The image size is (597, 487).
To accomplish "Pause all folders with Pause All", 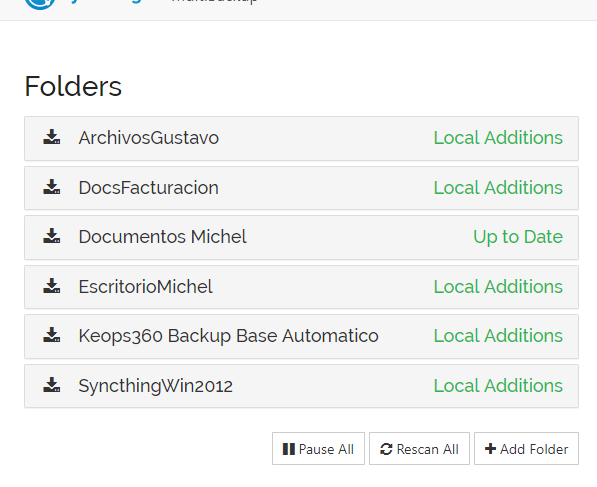I will (x=318, y=449).
